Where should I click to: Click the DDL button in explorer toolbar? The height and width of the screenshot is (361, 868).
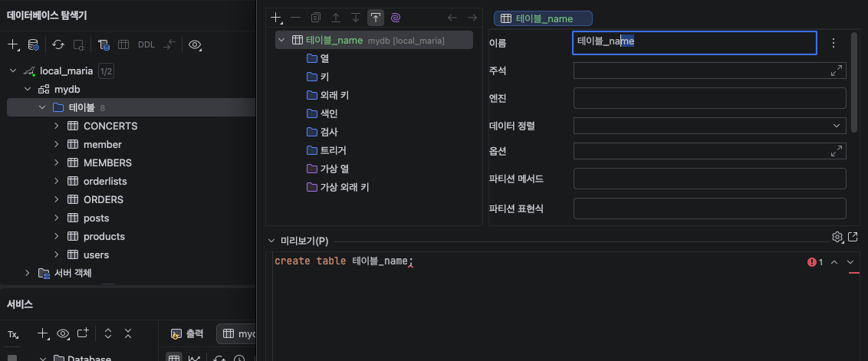(x=146, y=45)
